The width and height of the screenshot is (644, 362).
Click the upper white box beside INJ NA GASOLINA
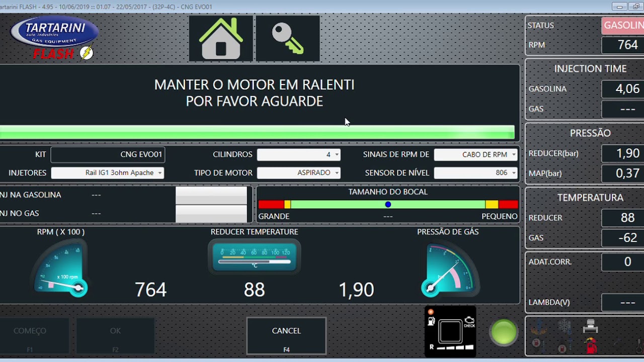coord(211,196)
